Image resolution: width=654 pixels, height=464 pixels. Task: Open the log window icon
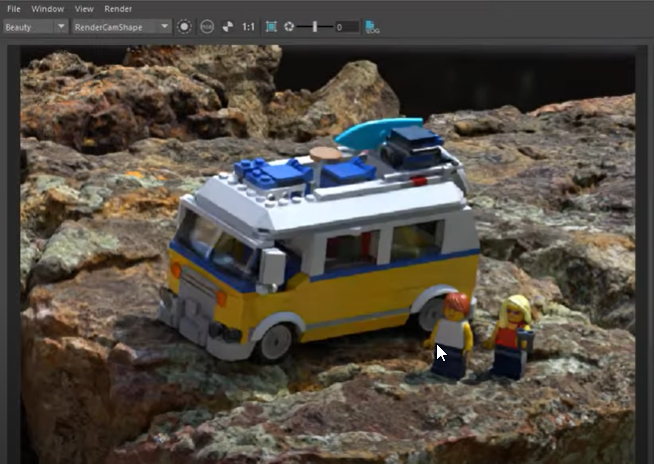tap(372, 26)
